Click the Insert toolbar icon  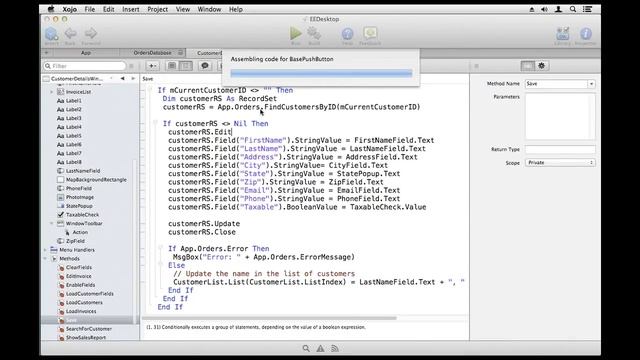(51, 34)
